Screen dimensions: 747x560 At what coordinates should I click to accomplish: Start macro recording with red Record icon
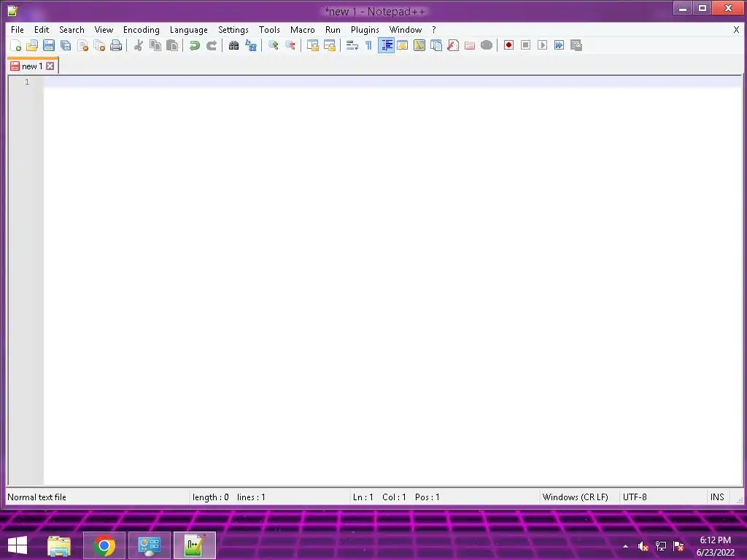tap(508, 45)
